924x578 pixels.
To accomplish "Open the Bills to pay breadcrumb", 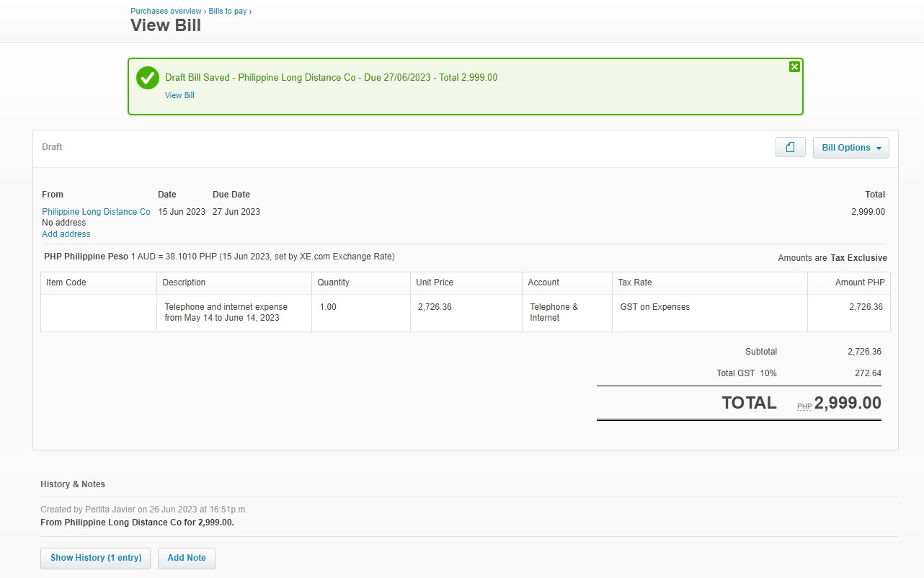I will click(x=228, y=12).
